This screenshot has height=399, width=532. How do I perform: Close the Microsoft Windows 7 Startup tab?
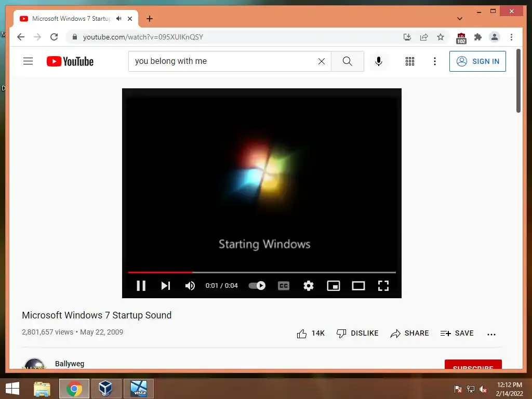[130, 19]
